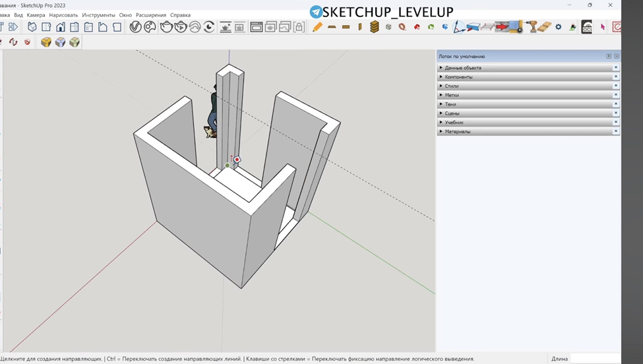Open the Расширения menu
The height and width of the screenshot is (364, 643).
(151, 15)
